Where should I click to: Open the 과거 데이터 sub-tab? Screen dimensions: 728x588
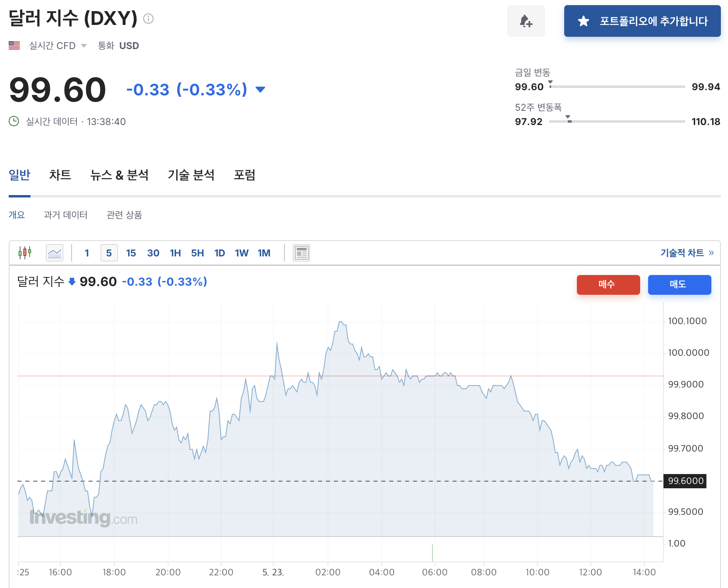pos(65,215)
